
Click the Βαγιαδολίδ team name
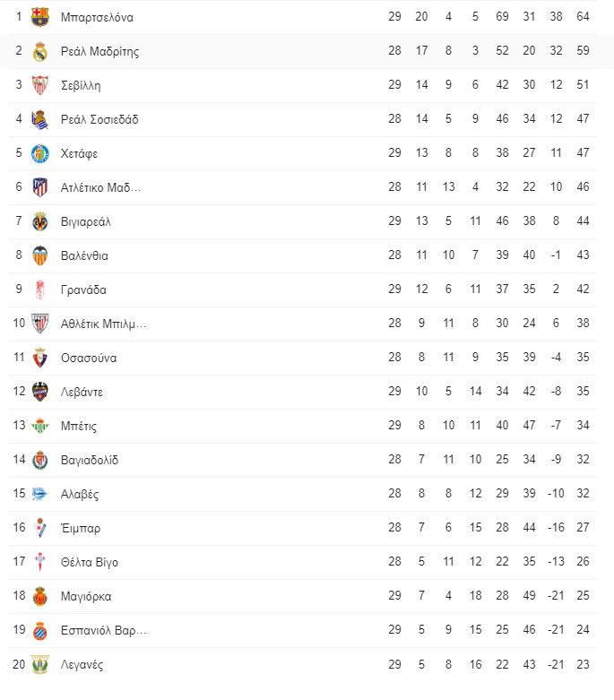point(90,461)
